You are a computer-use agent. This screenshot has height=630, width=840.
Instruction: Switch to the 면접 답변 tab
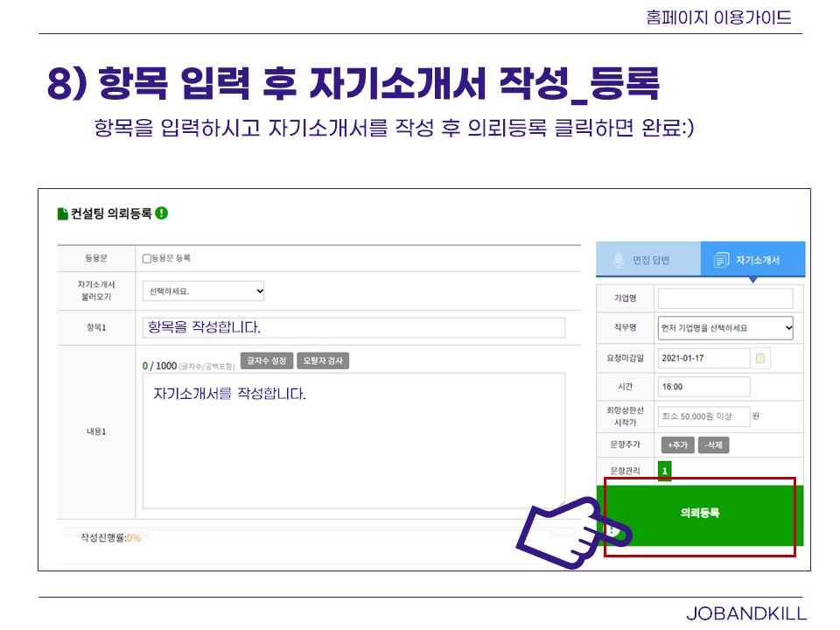click(x=648, y=260)
